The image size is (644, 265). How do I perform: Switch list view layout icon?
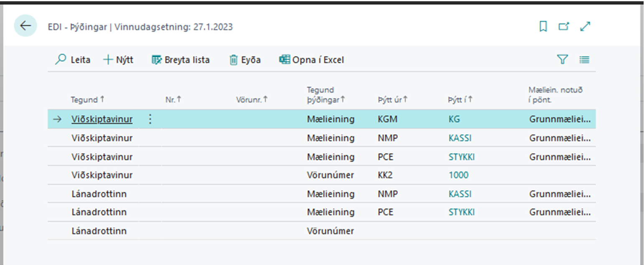584,60
